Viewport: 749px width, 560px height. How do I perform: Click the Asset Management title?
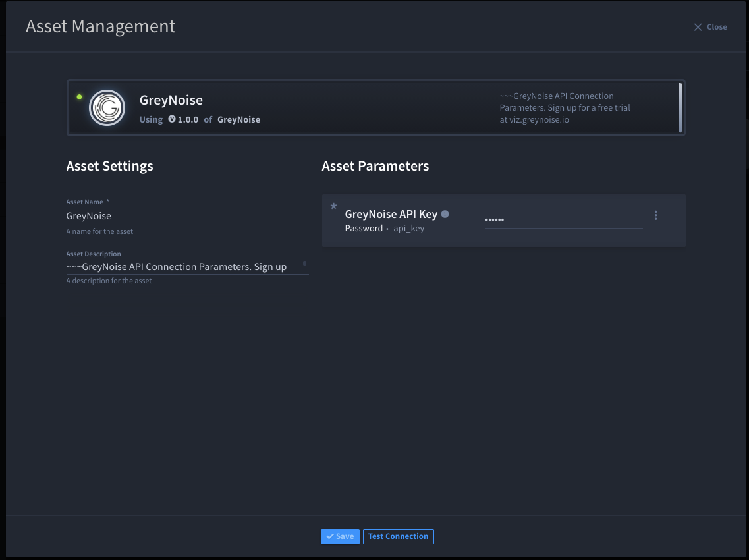(100, 26)
